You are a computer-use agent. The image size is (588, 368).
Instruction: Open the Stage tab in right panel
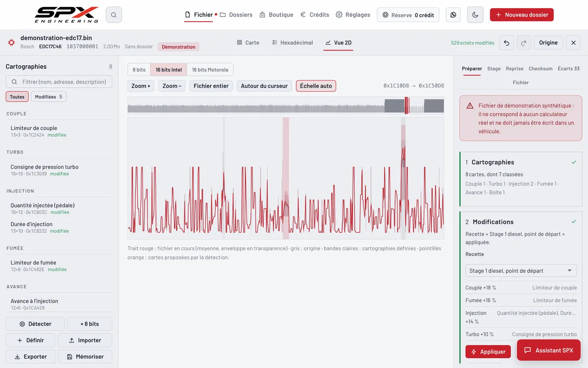[494, 69]
